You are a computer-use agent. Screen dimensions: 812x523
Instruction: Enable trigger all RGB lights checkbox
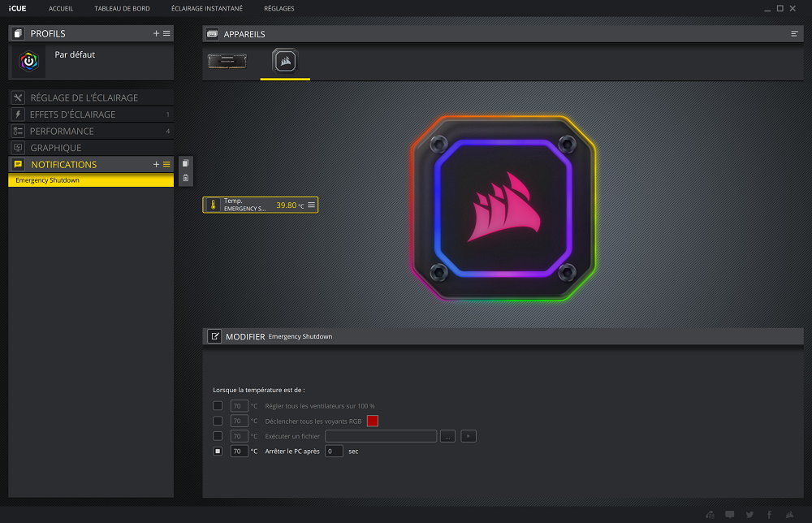click(218, 421)
